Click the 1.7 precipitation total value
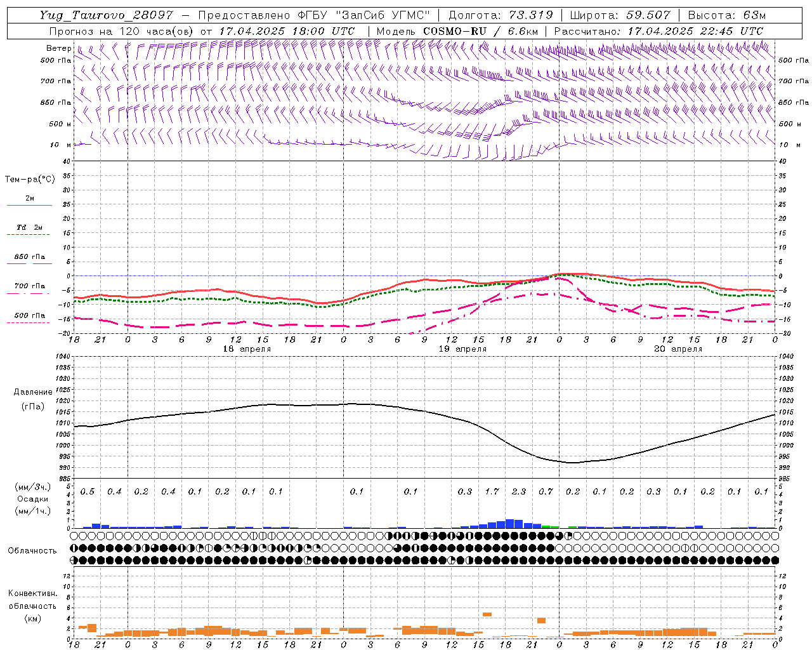 [x=492, y=491]
